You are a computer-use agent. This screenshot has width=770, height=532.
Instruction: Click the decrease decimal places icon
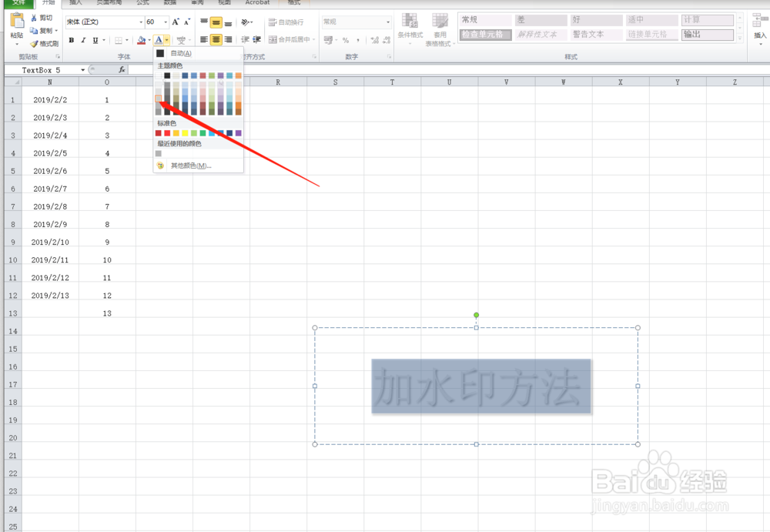387,40
